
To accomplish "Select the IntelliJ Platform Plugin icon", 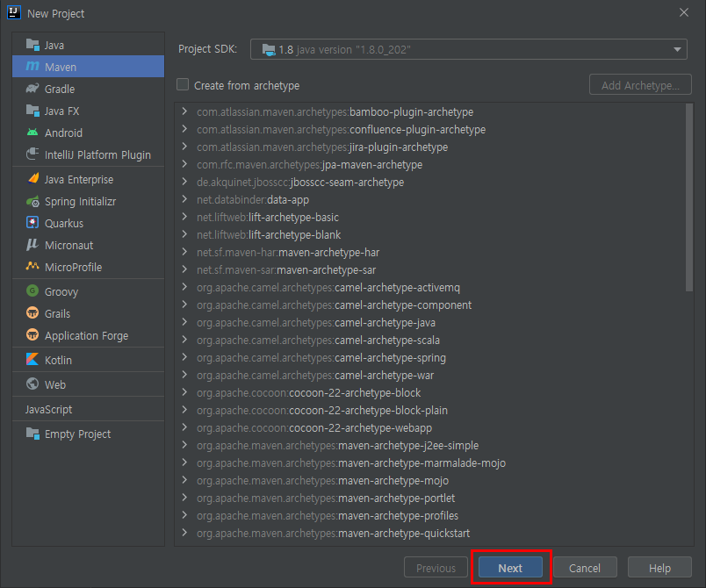I will click(x=32, y=154).
